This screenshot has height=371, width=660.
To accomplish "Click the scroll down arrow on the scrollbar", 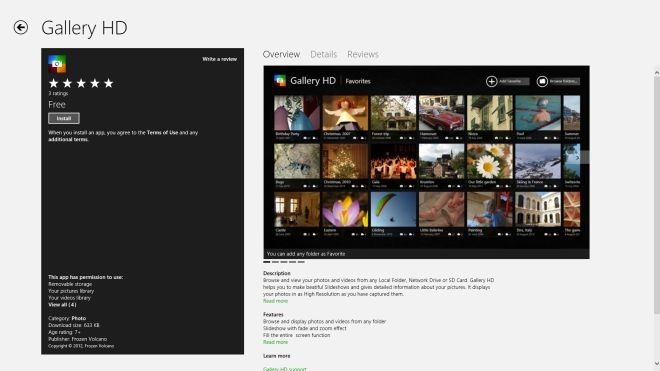I will tap(657, 363).
